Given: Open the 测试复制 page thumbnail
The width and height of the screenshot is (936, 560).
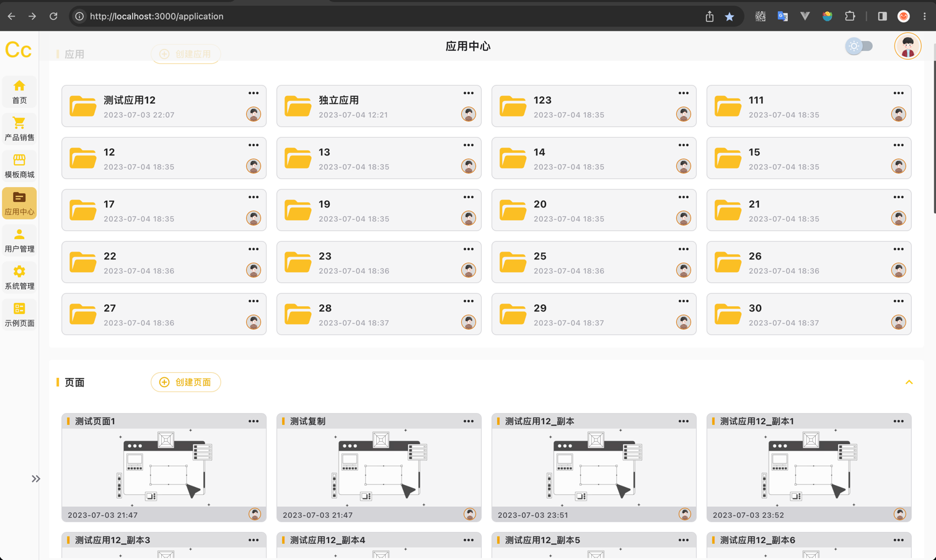Looking at the screenshot, I should (379, 468).
